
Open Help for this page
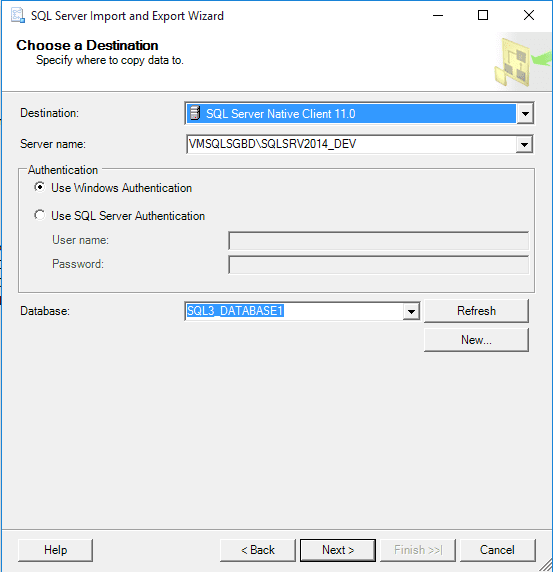point(55,550)
